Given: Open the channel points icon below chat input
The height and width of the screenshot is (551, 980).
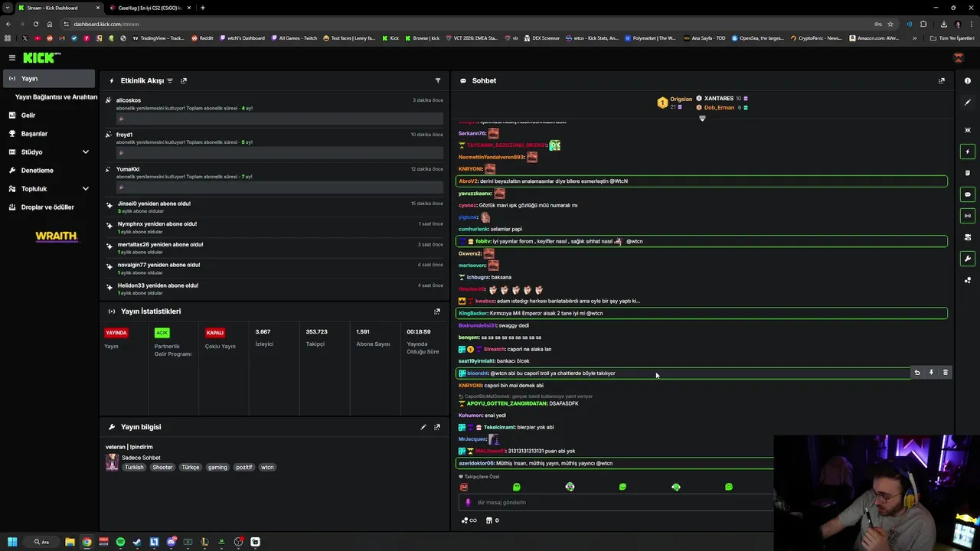Looking at the screenshot, I should [468, 520].
